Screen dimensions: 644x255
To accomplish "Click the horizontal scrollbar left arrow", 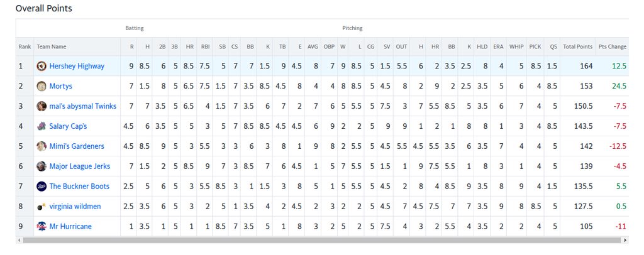I will coord(18,240).
